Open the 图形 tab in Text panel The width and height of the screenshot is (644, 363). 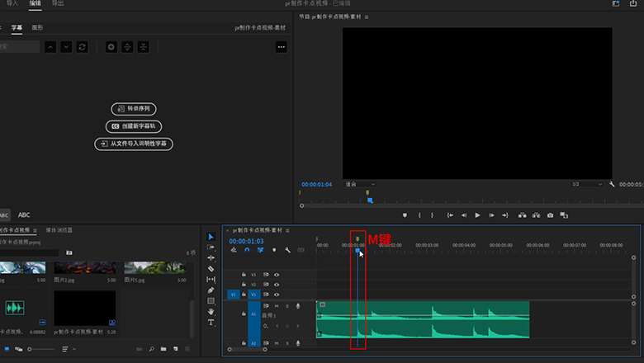click(37, 27)
